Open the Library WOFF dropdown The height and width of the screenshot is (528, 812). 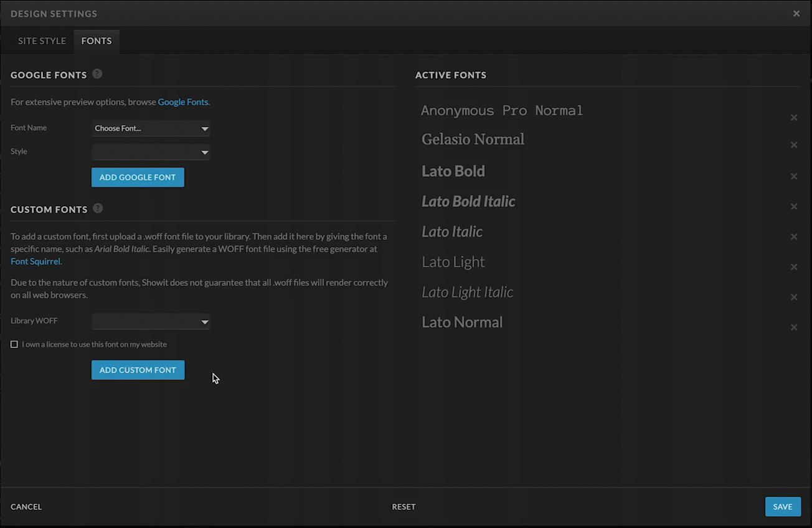[151, 322]
